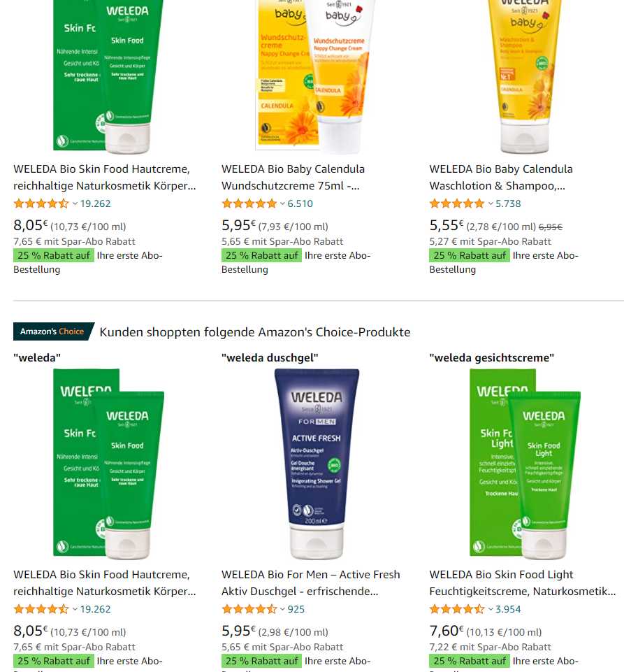
Task: Click the Amazon's Choice badge
Action: (53, 331)
